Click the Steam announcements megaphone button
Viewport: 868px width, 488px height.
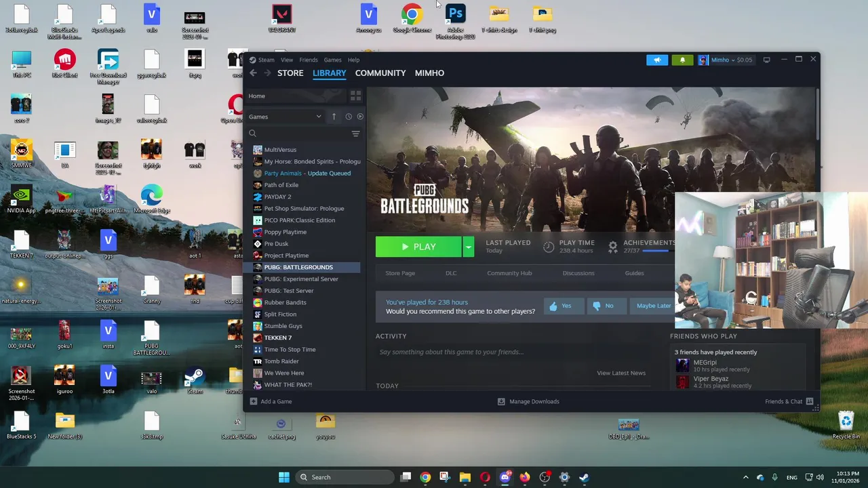[x=656, y=60]
